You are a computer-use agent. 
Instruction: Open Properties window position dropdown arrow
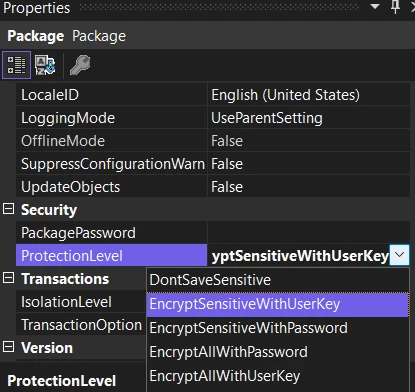[x=375, y=6]
